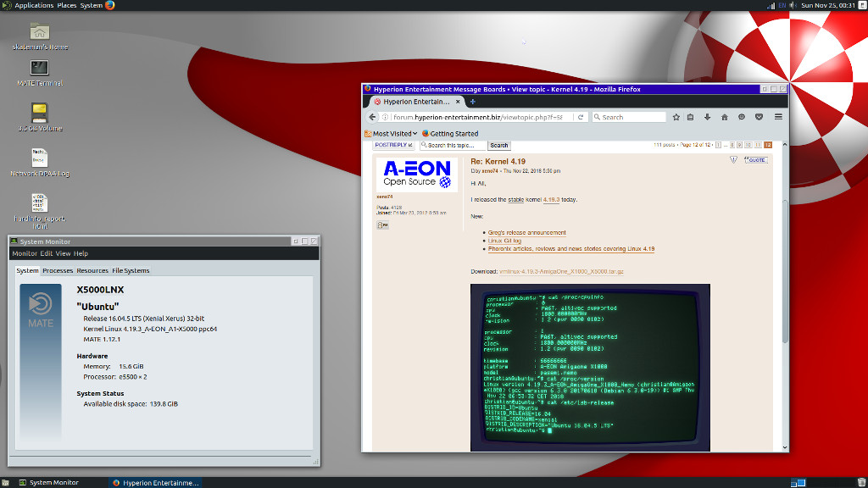The image size is (868, 488).
Task: Click the chat bubble icon in Firefox toolbar
Action: tap(742, 117)
